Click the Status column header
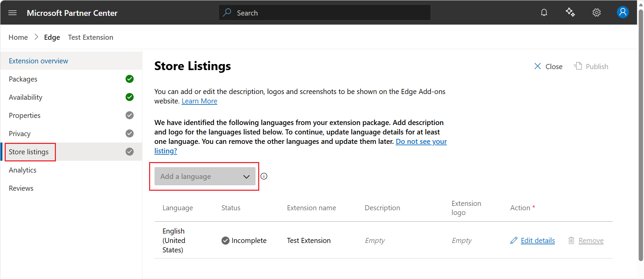The height and width of the screenshot is (279, 644). tap(231, 208)
